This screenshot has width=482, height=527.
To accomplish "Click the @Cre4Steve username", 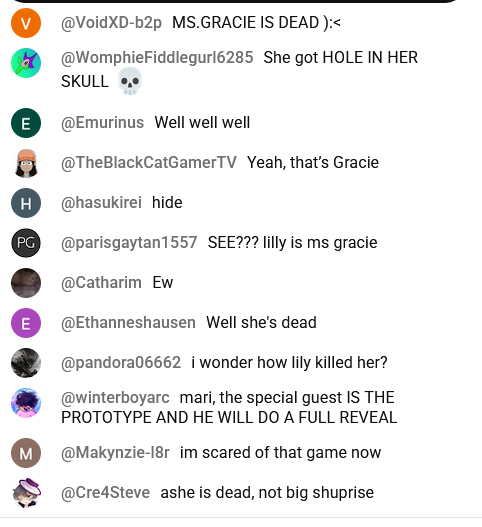I will pos(106,493).
